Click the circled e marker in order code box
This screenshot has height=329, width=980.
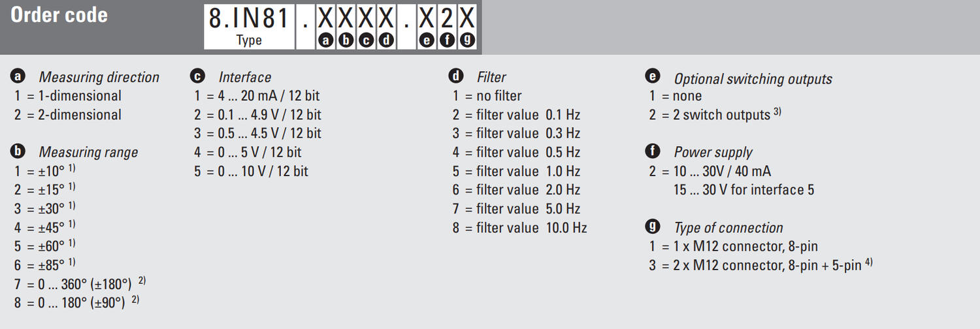point(427,40)
